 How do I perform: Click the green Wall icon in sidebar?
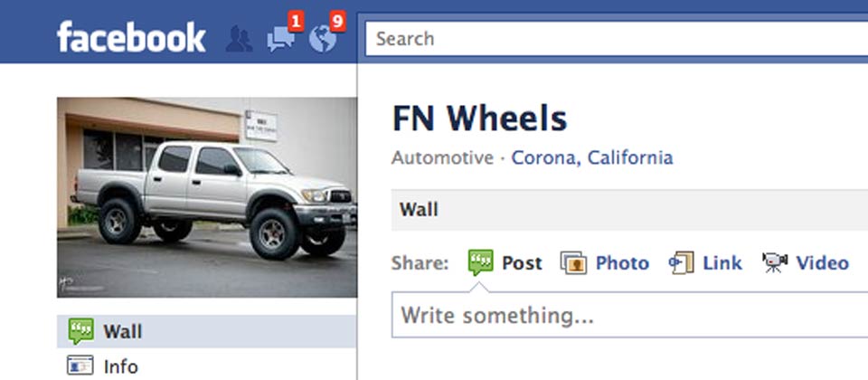[80, 331]
